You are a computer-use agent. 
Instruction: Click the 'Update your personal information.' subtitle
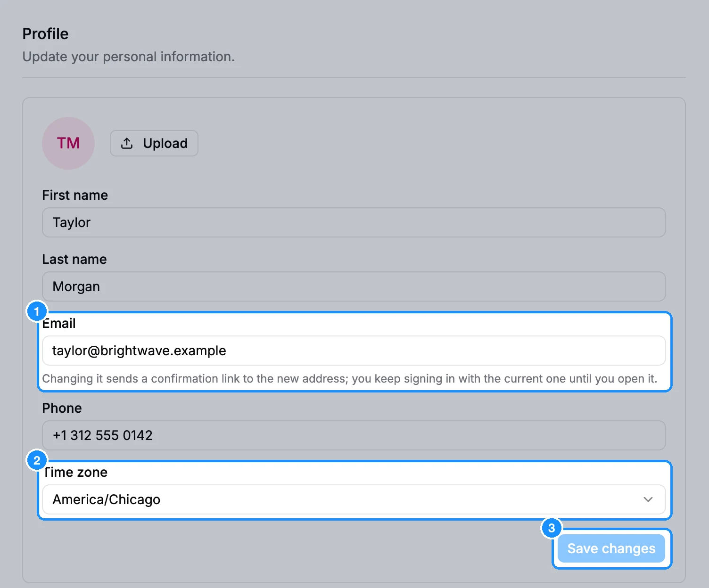(129, 57)
